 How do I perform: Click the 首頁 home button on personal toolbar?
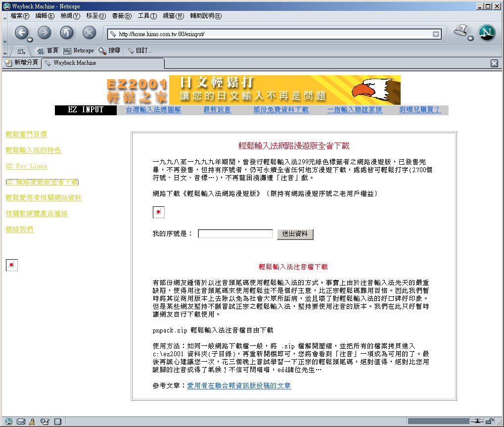click(47, 50)
